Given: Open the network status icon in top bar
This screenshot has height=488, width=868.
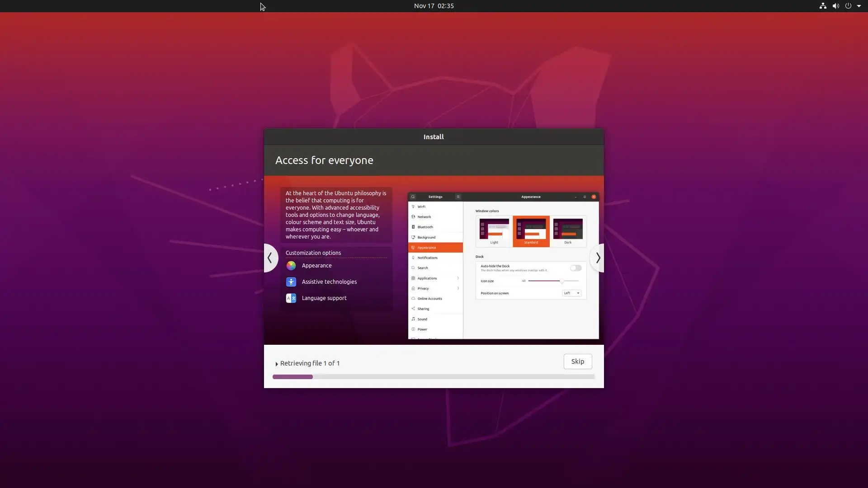Looking at the screenshot, I should pyautogui.click(x=823, y=6).
